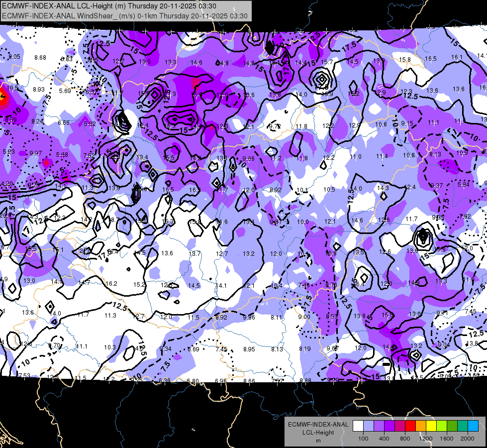Click the wind shear value 6.69

coord(193,349)
